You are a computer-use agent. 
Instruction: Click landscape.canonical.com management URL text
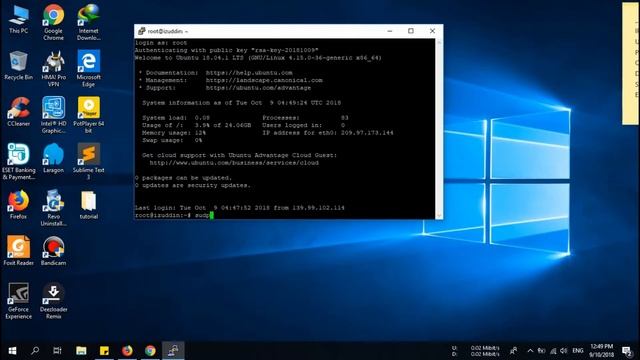(264, 80)
